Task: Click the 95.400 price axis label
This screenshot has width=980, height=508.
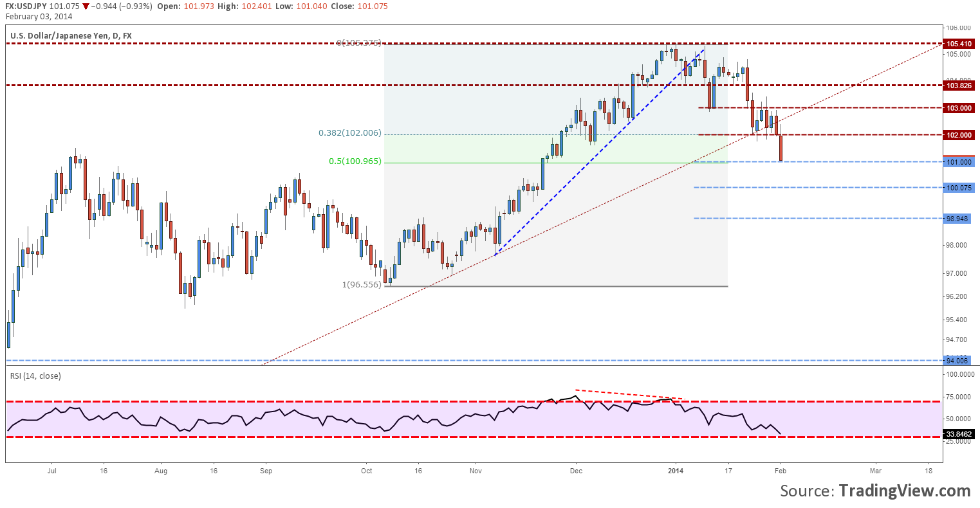Action: [957, 320]
